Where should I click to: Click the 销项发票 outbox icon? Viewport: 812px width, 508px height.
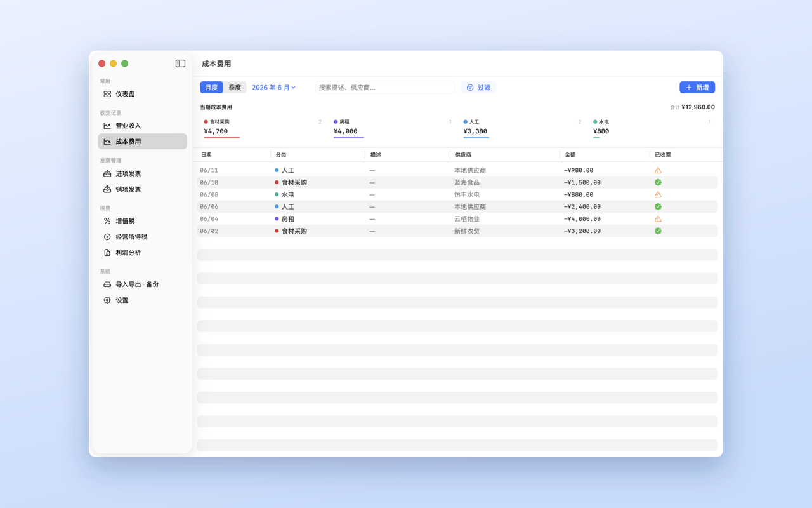tap(107, 189)
